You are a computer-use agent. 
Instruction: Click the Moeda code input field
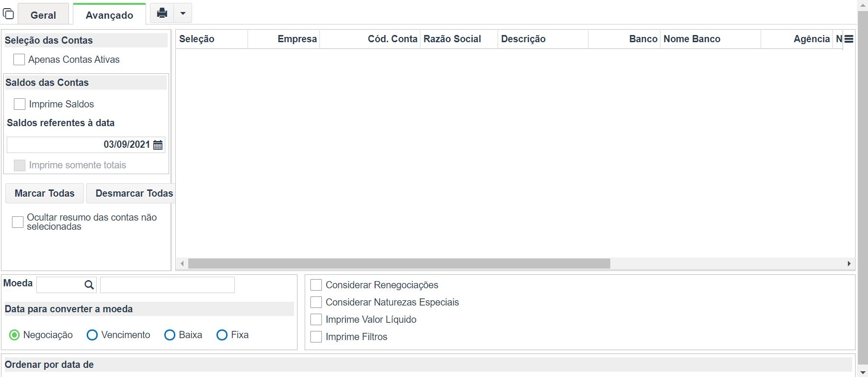(60, 285)
